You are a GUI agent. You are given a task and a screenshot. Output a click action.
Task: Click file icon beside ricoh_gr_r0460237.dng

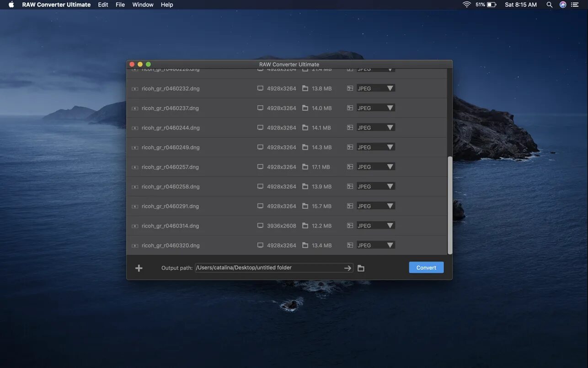[x=135, y=108]
